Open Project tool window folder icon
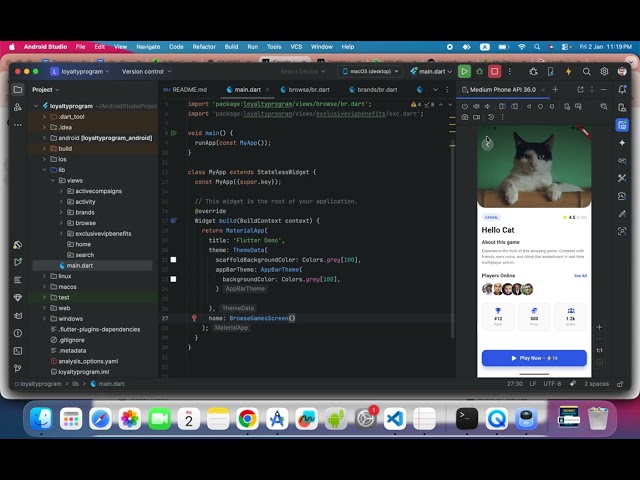 pos(18,89)
